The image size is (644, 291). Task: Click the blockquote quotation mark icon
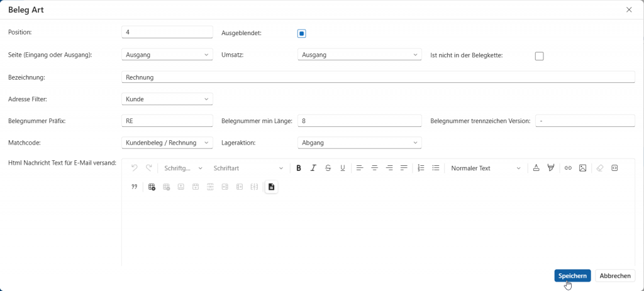pyautogui.click(x=134, y=187)
